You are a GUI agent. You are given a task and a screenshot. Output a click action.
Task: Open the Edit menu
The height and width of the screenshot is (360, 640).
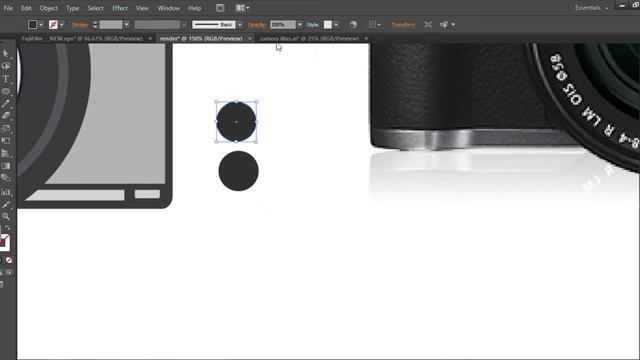[26, 8]
